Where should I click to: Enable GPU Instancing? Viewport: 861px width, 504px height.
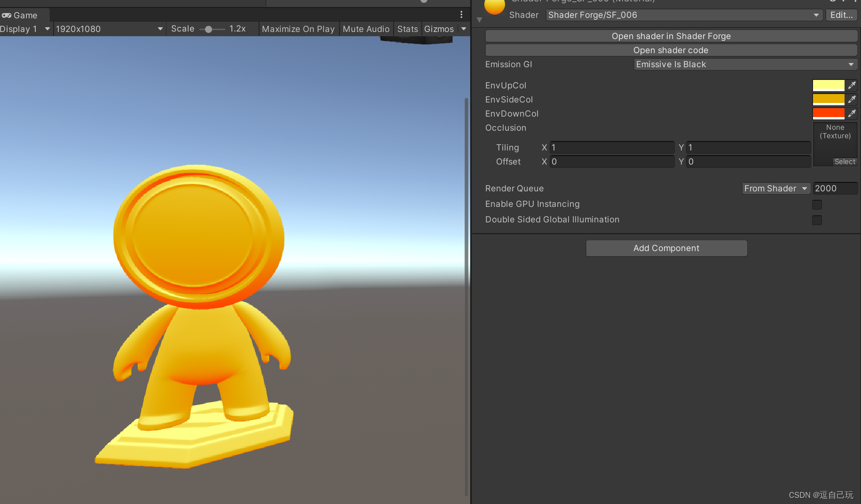click(x=817, y=205)
